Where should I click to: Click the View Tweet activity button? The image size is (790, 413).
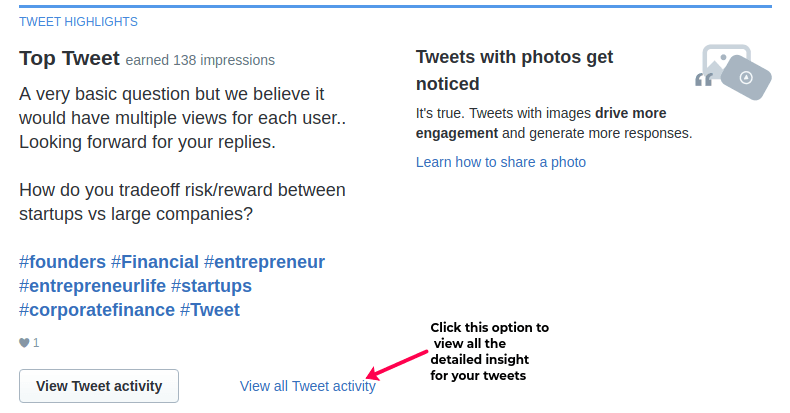[x=99, y=386]
